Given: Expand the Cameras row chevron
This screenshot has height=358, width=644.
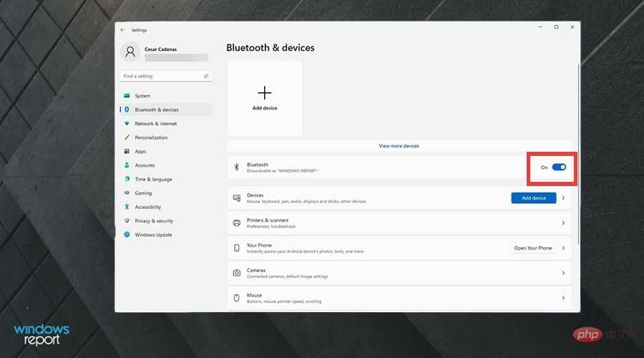Looking at the screenshot, I should coord(564,273).
